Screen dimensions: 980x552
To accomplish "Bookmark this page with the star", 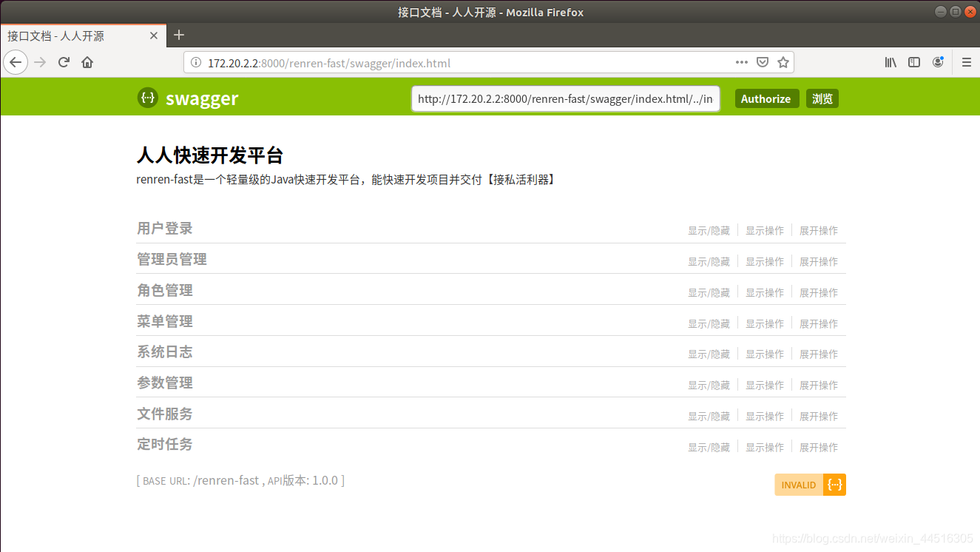I will pyautogui.click(x=783, y=63).
